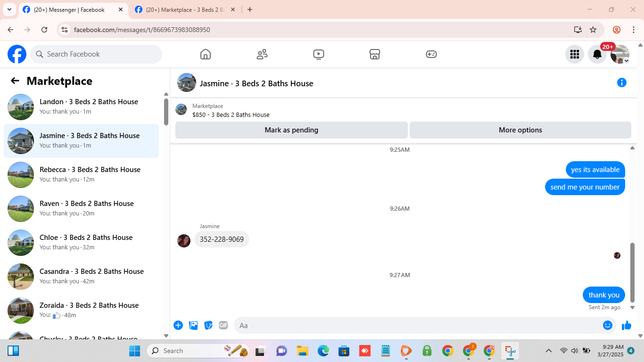Image resolution: width=644 pixels, height=362 pixels.
Task: Click the More options button
Action: (520, 130)
